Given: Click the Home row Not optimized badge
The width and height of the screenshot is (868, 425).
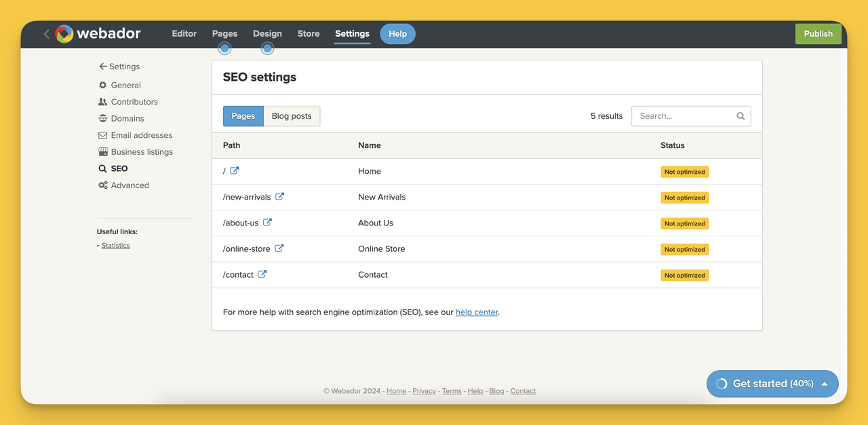Looking at the screenshot, I should click(685, 172).
